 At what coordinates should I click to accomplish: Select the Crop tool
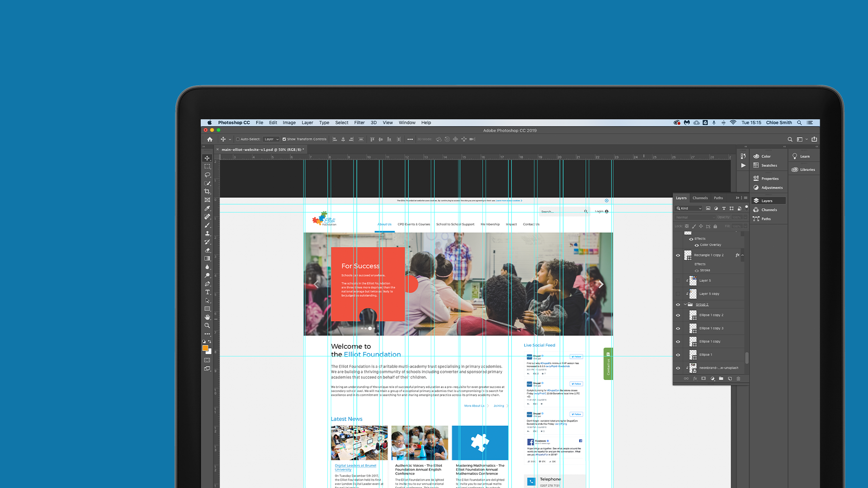[x=208, y=192]
